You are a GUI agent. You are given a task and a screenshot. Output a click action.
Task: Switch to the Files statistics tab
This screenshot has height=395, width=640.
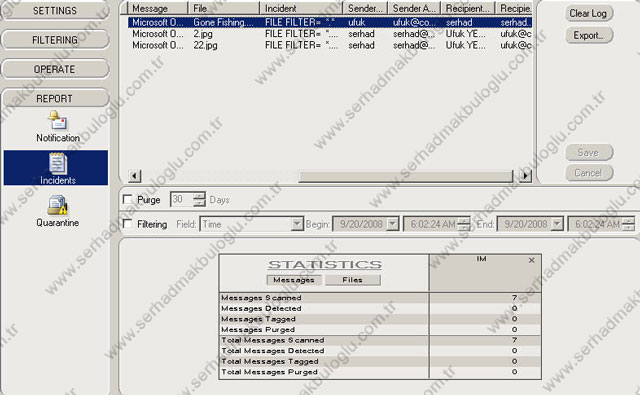[x=353, y=280]
